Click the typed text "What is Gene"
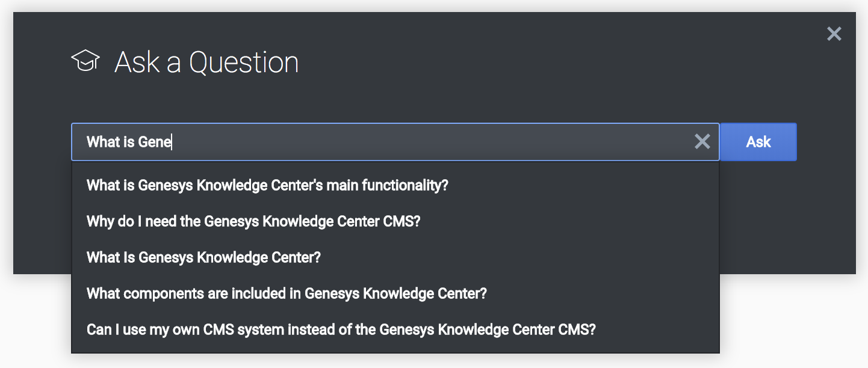This screenshot has height=368, width=868. click(129, 142)
